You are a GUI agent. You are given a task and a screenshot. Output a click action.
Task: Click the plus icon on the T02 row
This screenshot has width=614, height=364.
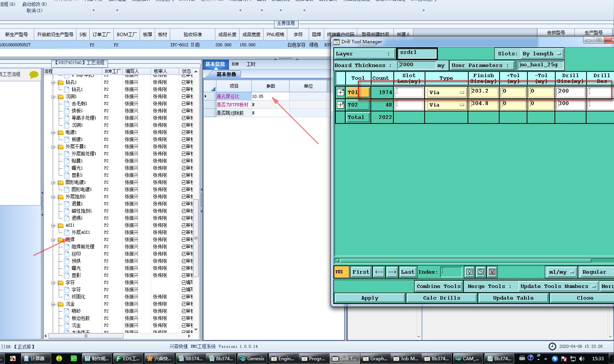(x=340, y=105)
